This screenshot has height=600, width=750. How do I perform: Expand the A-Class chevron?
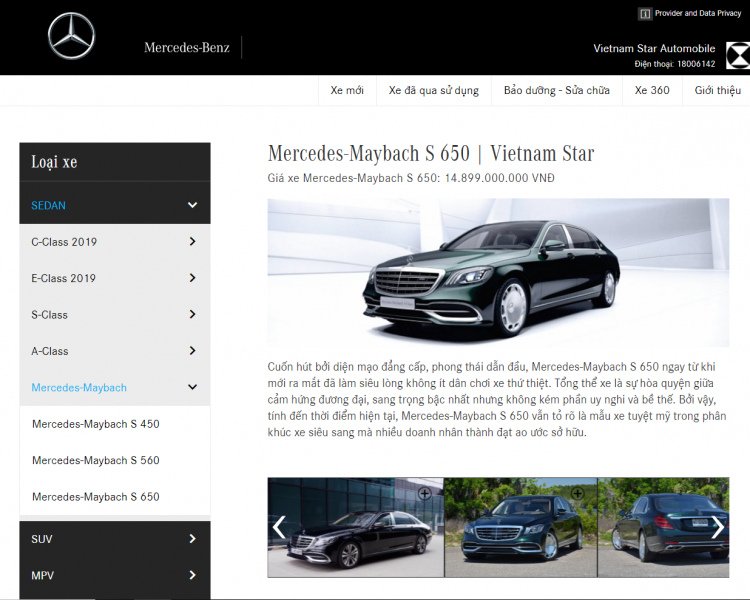(192, 351)
